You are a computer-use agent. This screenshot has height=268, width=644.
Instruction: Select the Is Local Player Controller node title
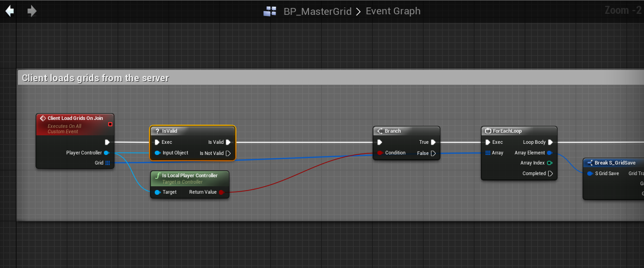coord(189,176)
